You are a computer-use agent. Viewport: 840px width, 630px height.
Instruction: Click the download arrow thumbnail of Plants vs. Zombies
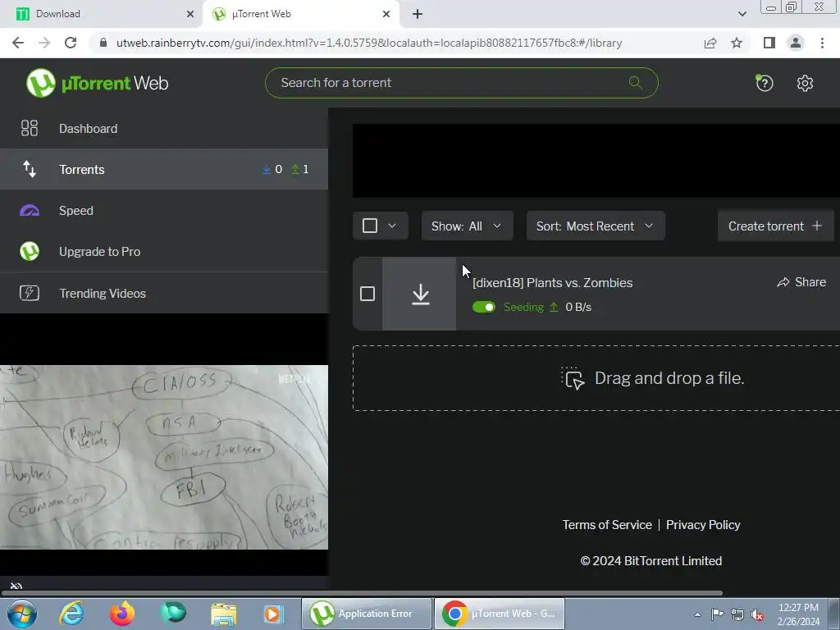[419, 294]
